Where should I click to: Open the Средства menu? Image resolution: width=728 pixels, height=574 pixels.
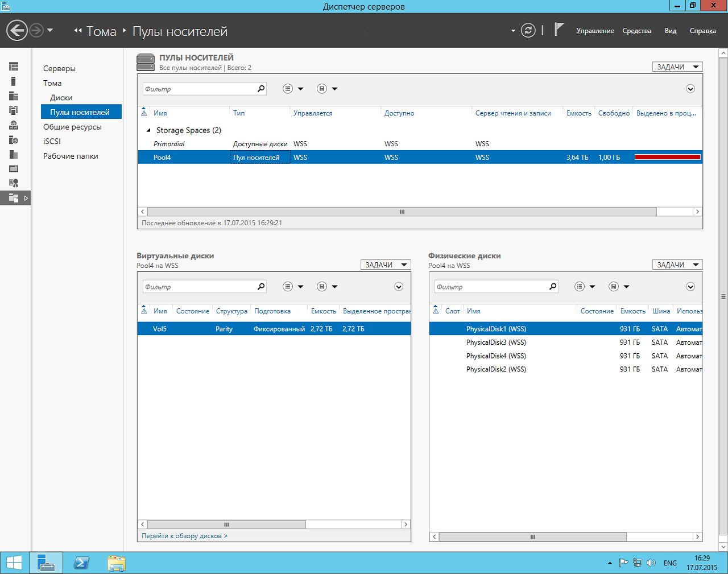pos(636,31)
